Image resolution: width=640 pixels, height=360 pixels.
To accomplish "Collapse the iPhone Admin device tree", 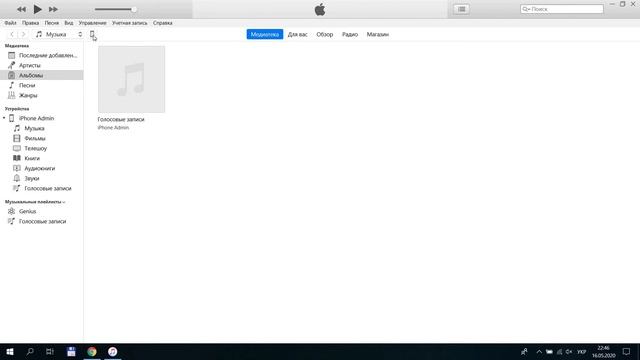I will [x=4, y=118].
